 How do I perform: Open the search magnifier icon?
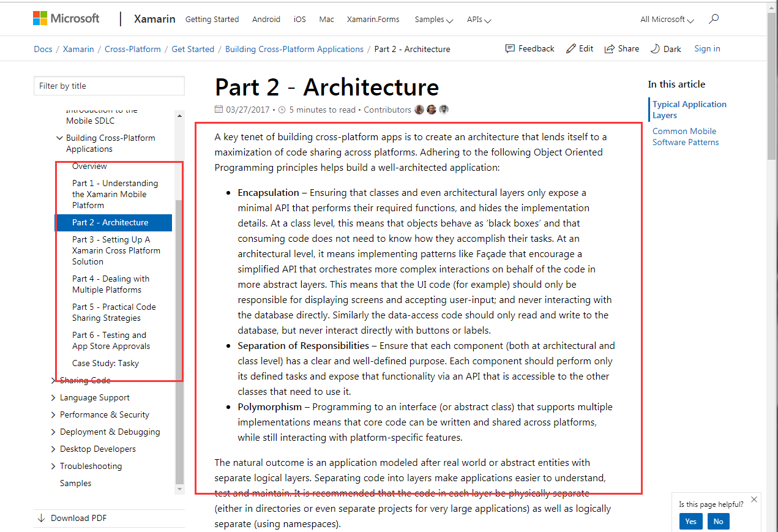[713, 19]
